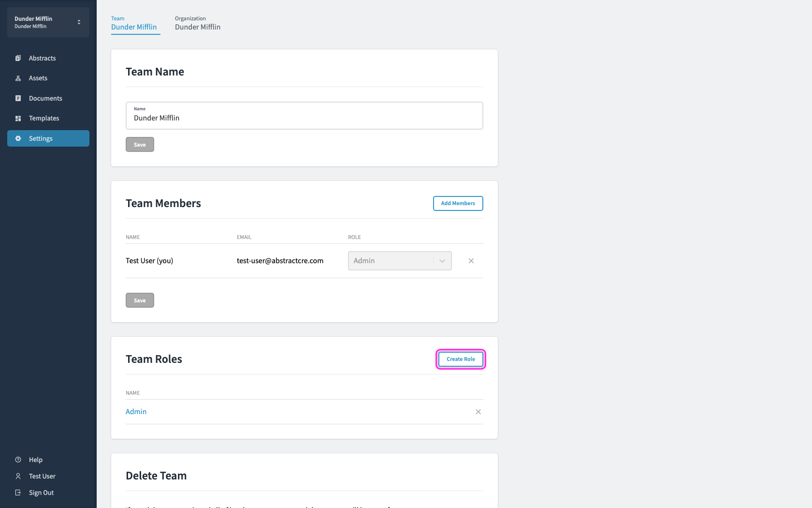This screenshot has width=812, height=508.
Task: Click the Templates grid icon
Action: pyautogui.click(x=18, y=119)
